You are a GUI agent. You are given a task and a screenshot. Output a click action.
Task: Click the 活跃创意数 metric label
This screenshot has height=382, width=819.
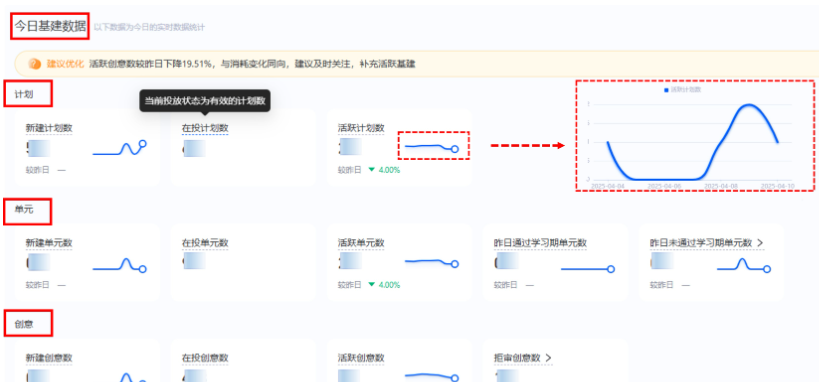(361, 358)
